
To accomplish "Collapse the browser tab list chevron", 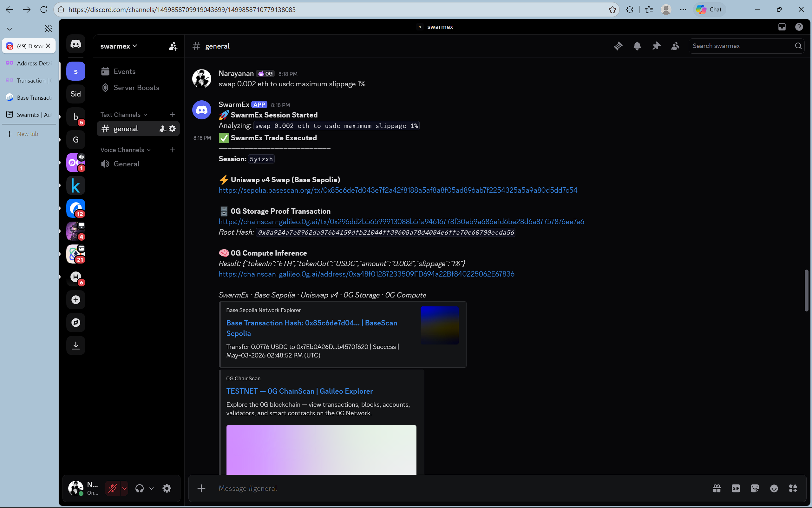I will 10,29.
